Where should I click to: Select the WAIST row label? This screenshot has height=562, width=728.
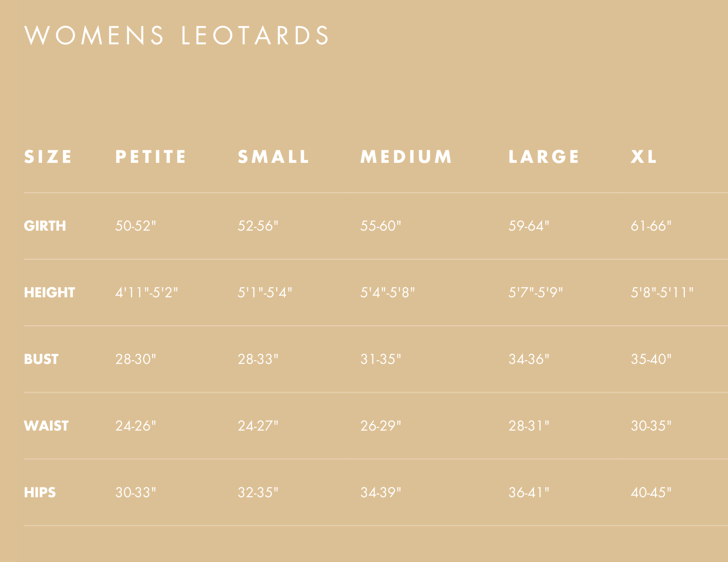coord(46,426)
